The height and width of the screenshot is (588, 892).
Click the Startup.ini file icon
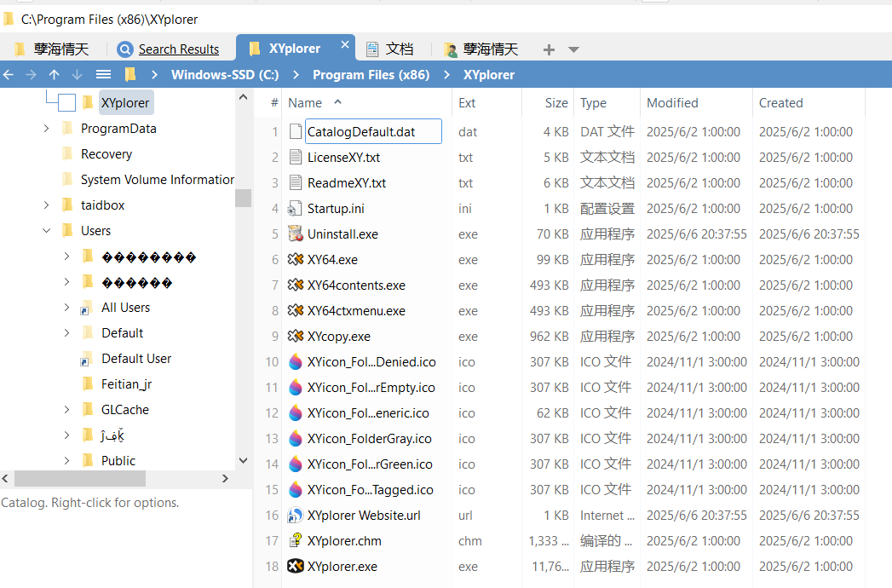point(295,208)
